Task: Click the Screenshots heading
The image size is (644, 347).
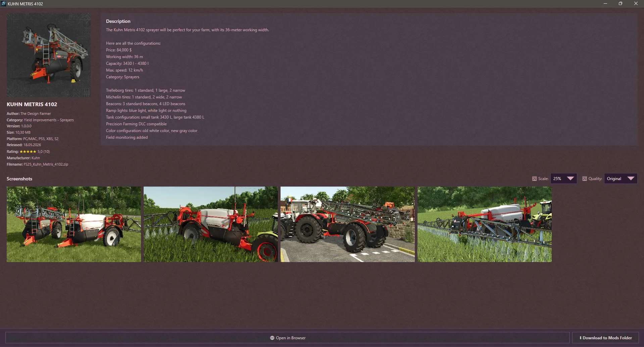Action: click(19, 179)
